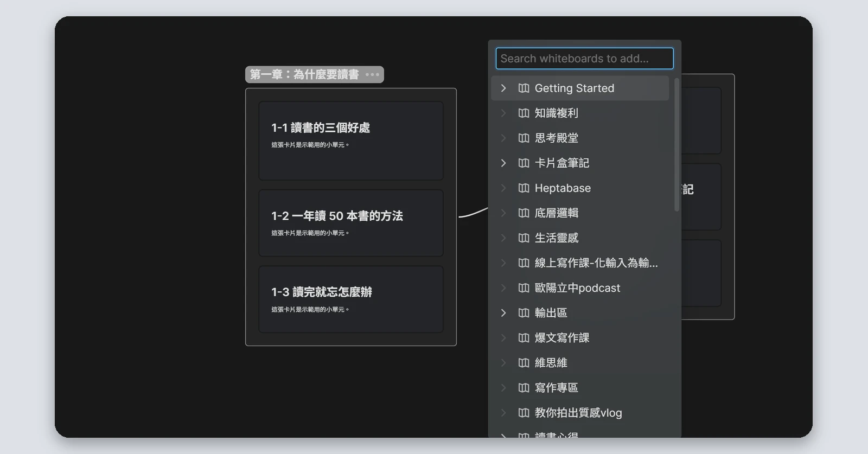This screenshot has width=868, height=454.
Task: Select 爆文寫作課 in the whiteboard list
Action: tap(580, 337)
